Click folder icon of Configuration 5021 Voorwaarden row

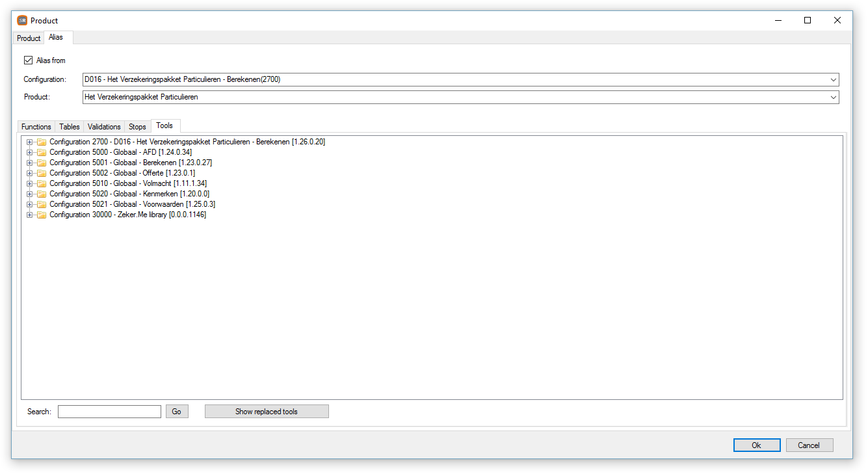tap(42, 204)
